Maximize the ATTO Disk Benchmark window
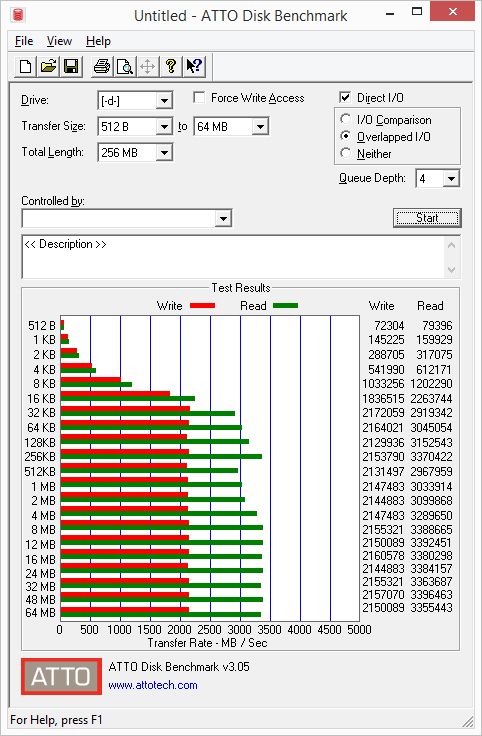 click(x=417, y=12)
